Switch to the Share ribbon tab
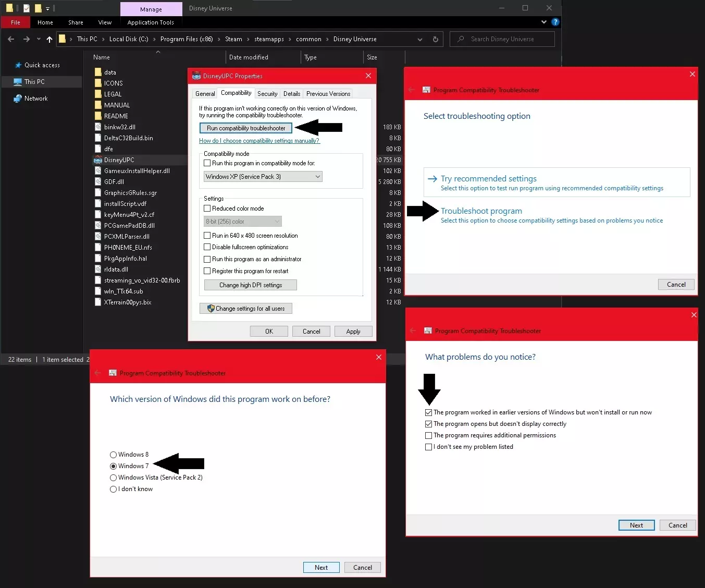The height and width of the screenshot is (588, 705). (x=76, y=22)
